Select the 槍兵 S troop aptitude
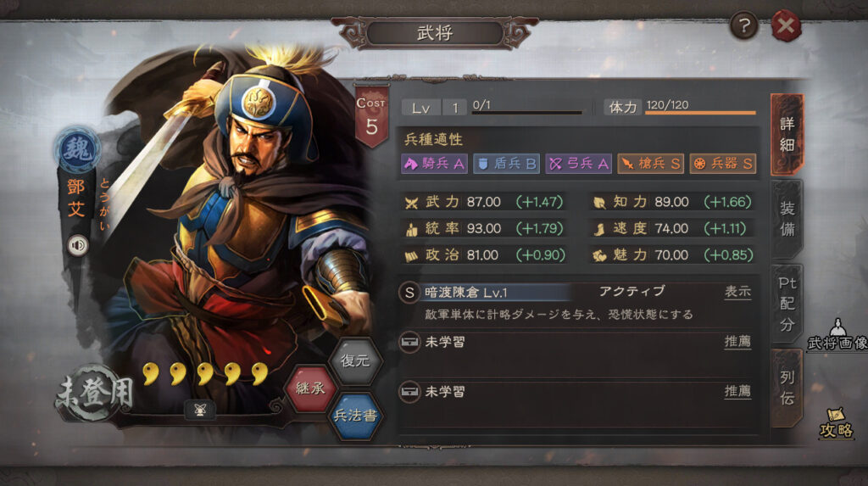 (650, 164)
